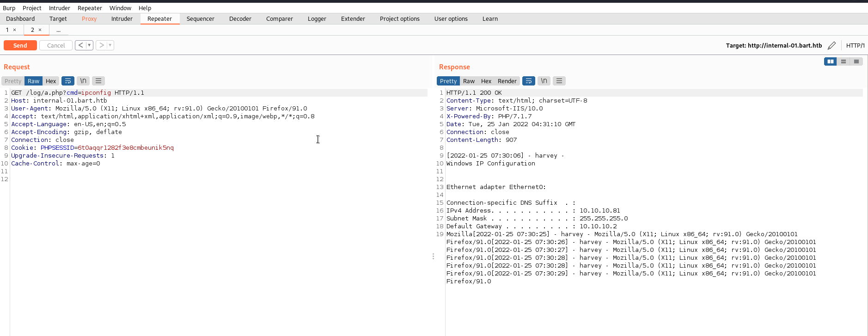868x336 pixels.
Task: Switch to side-by-side split layout
Action: [831, 61]
